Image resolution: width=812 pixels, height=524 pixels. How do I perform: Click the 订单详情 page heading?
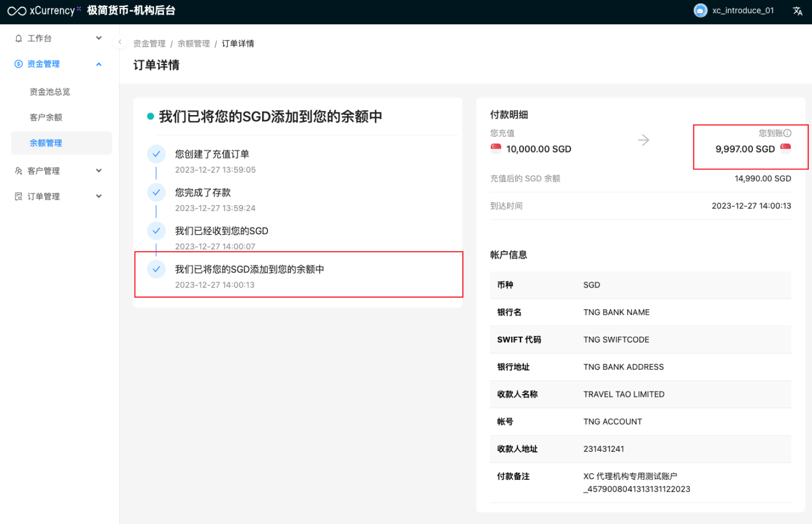click(x=156, y=65)
